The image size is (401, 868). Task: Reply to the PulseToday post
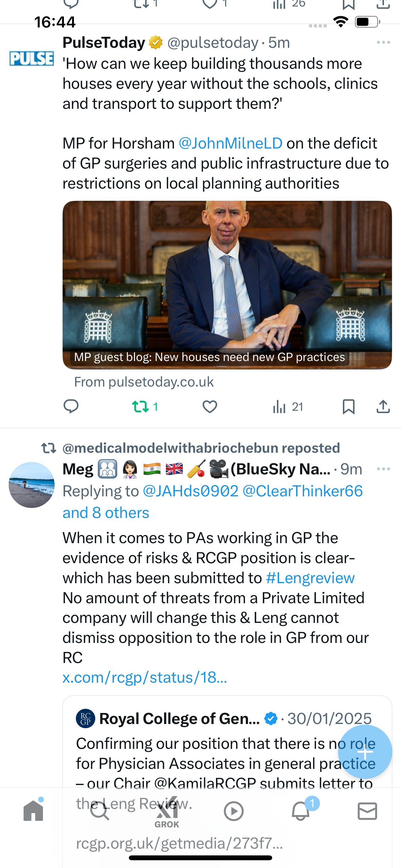pos(71,406)
